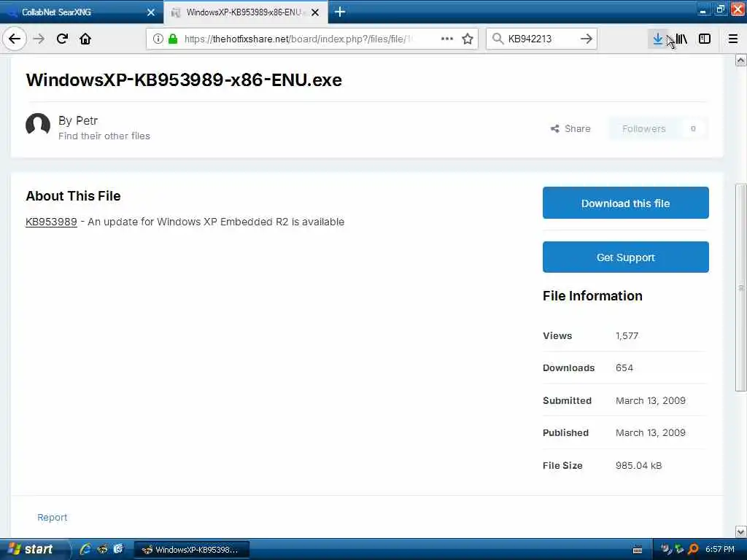Screen dimensions: 747x560
Task: Click the first system tray icon
Action: click(665, 550)
